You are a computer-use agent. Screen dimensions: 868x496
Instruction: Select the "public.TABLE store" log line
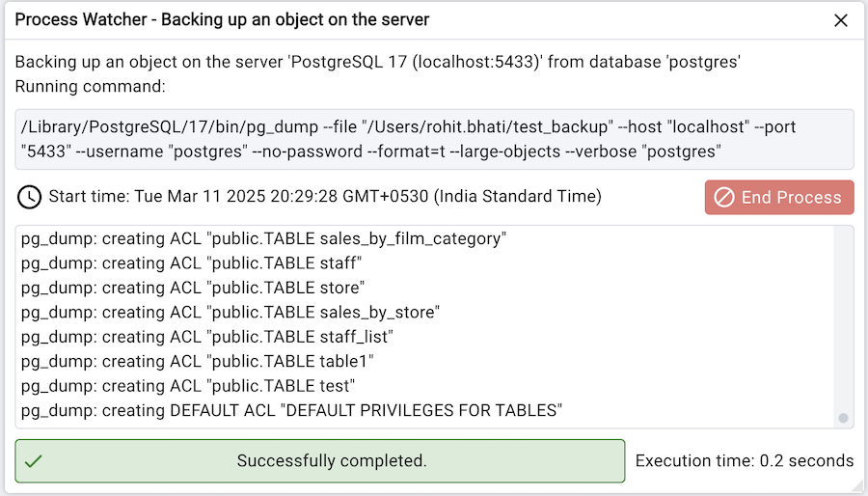(x=193, y=288)
